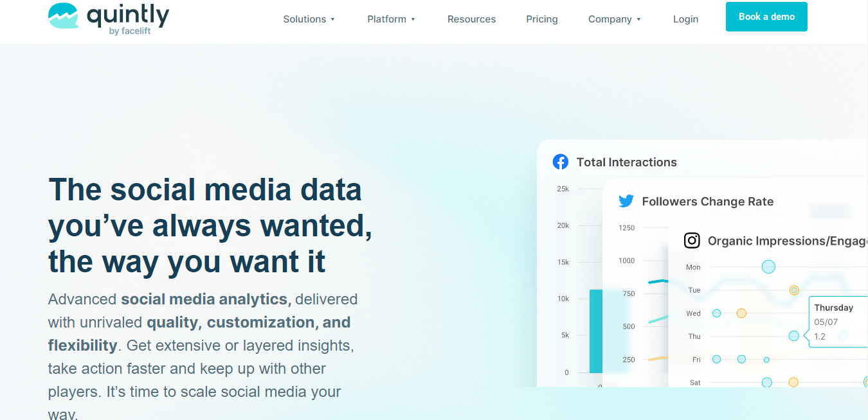
Task: Click the Twitter icon on Followers Change Rate
Action: click(x=626, y=201)
